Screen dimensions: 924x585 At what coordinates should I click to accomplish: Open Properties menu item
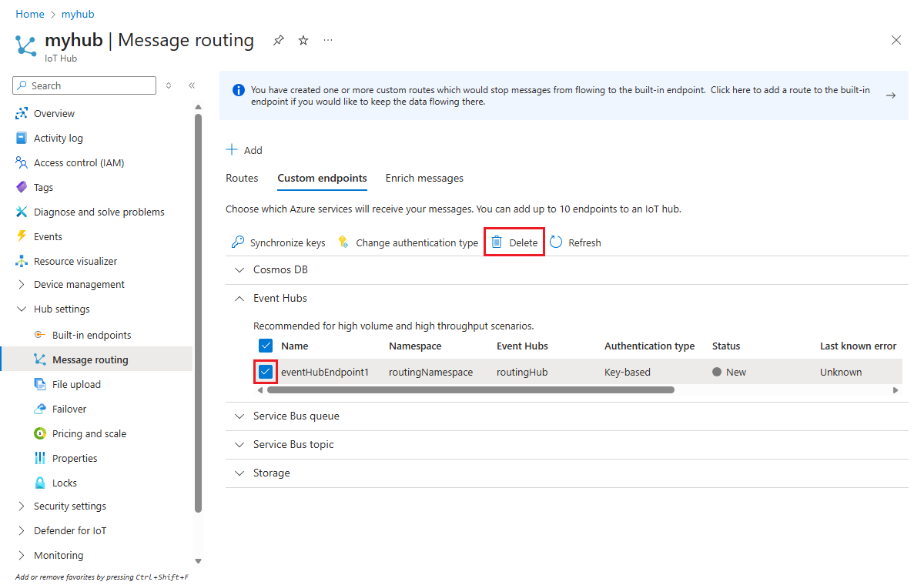pyautogui.click(x=75, y=458)
